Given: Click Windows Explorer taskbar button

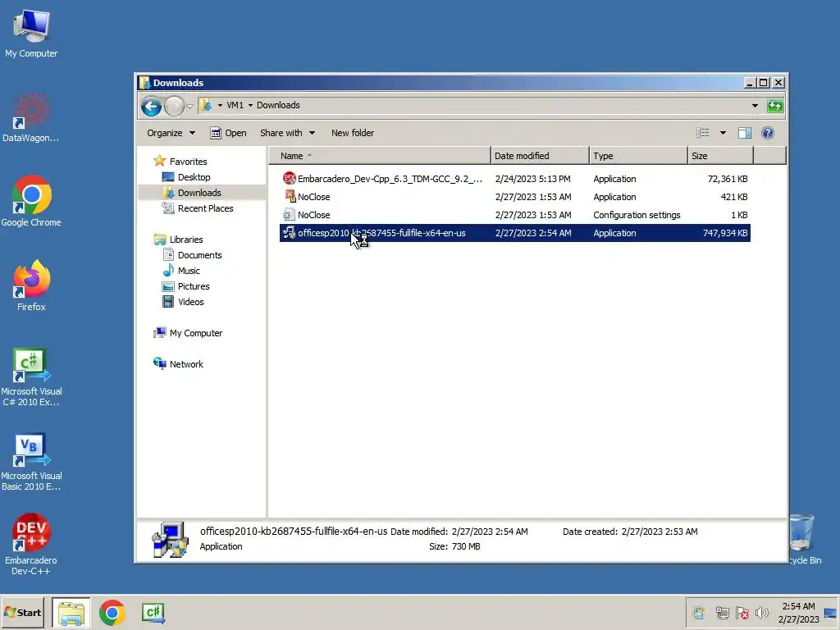Looking at the screenshot, I should tap(71, 613).
